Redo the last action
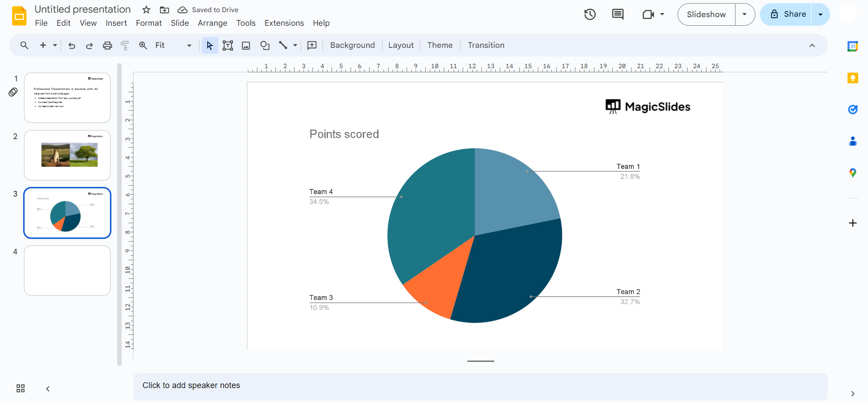The image size is (868, 403). point(90,45)
